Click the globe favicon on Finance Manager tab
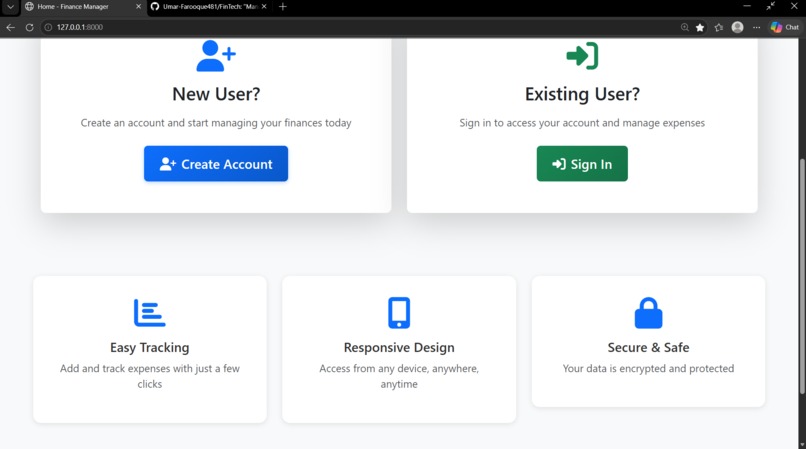This screenshot has width=806, height=449. [29, 7]
